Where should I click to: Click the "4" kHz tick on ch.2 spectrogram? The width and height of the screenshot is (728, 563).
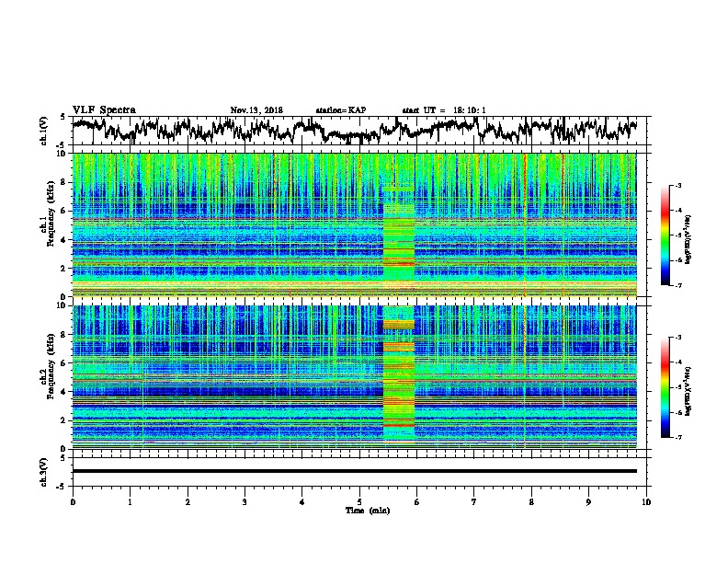[64, 392]
